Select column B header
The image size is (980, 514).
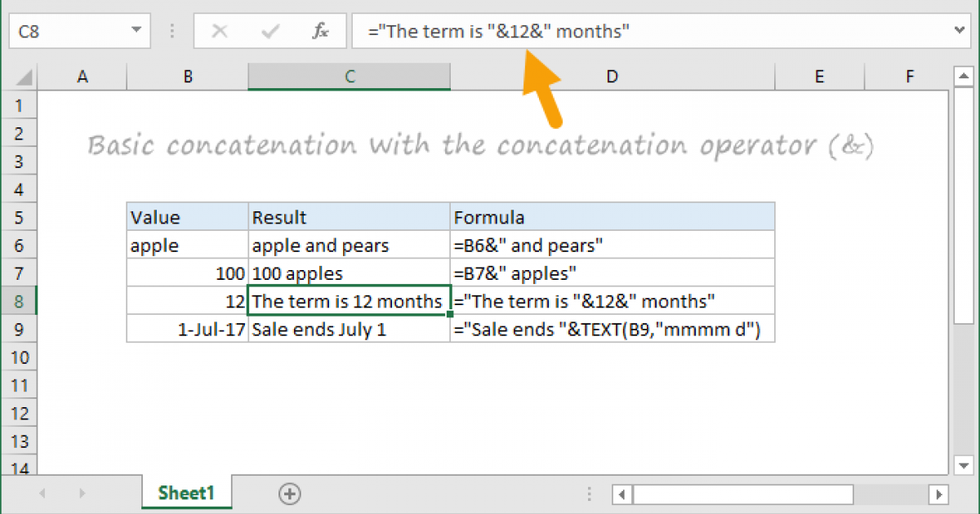pos(188,77)
